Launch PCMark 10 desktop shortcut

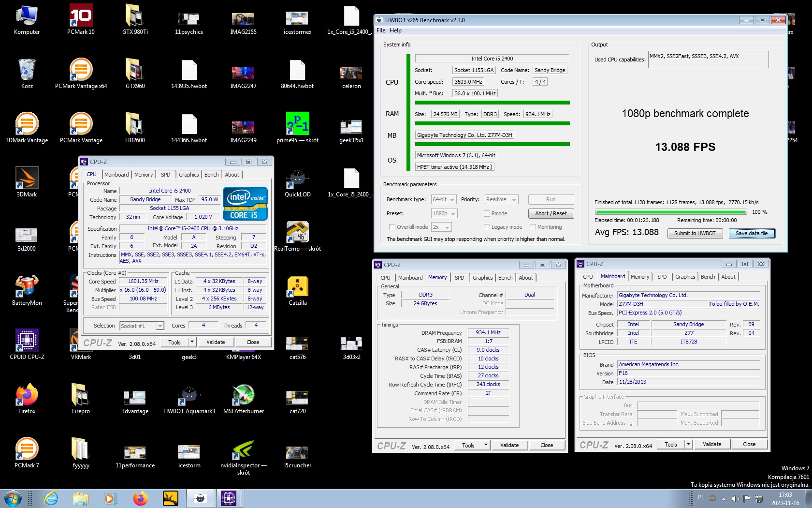click(x=81, y=20)
